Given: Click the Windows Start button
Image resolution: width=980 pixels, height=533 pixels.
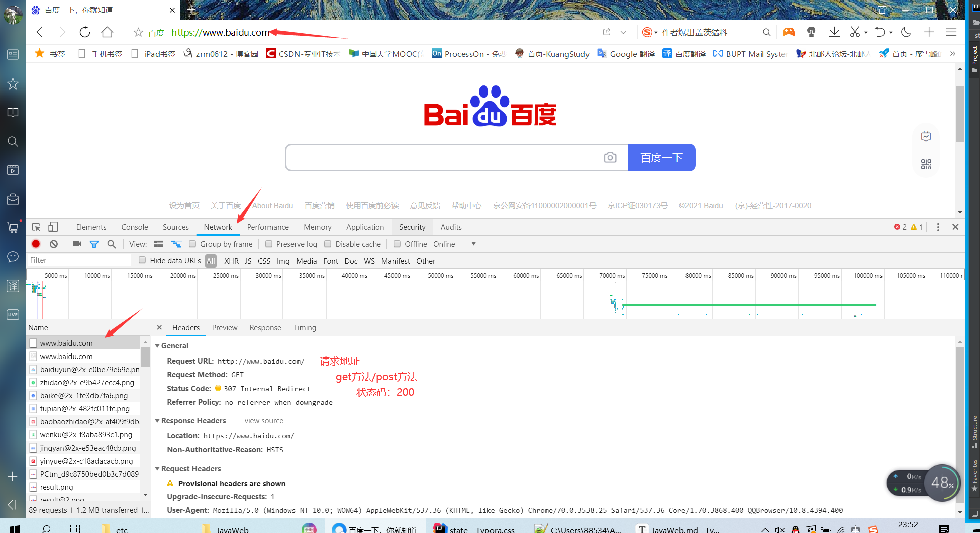Looking at the screenshot, I should (15, 529).
